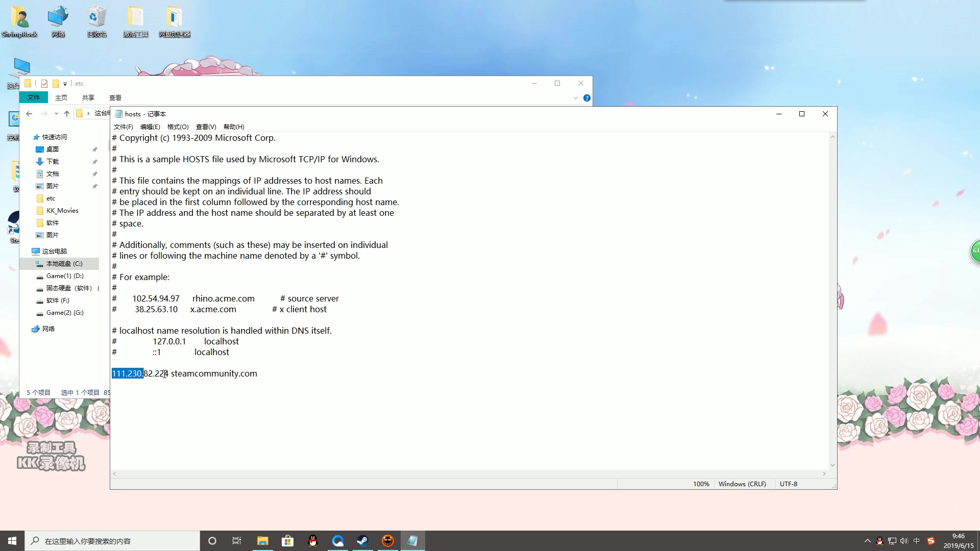The height and width of the screenshot is (551, 980).
Task: Click the taskbar search box
Action: coord(112,541)
